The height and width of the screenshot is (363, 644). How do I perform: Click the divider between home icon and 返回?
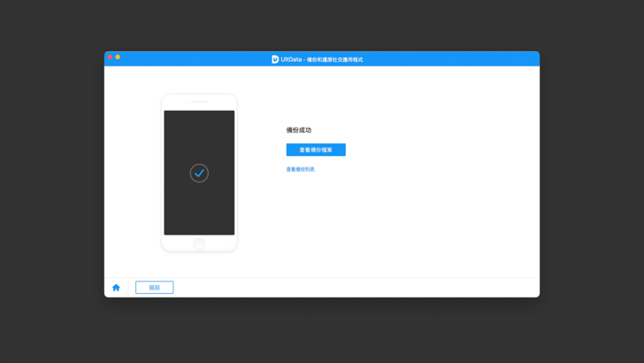128,288
